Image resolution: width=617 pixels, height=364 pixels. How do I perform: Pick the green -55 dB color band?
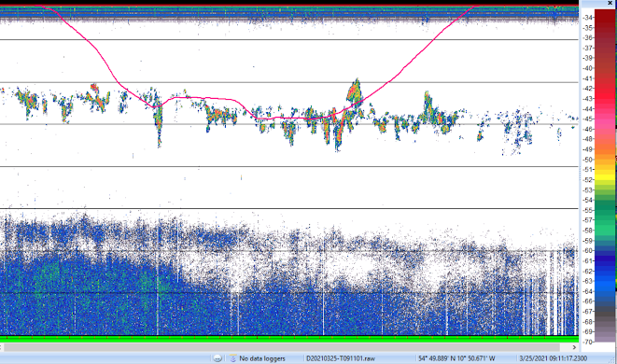click(605, 210)
